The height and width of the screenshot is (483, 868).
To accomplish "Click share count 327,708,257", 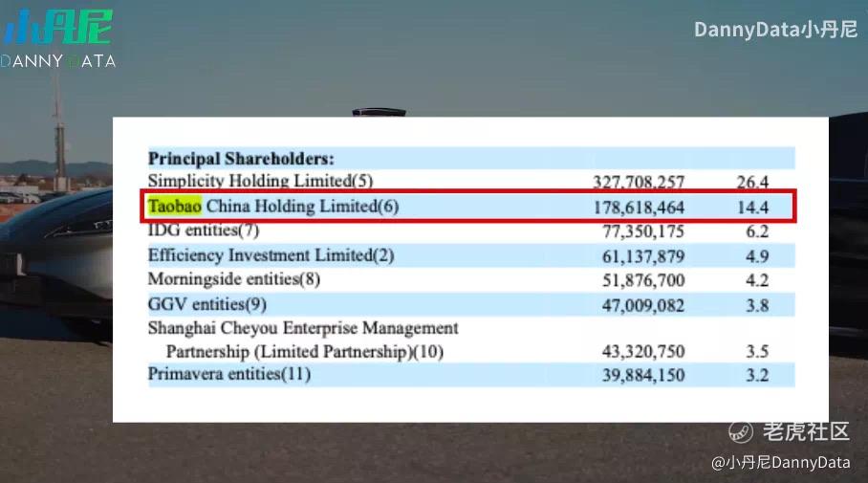I will point(639,182).
